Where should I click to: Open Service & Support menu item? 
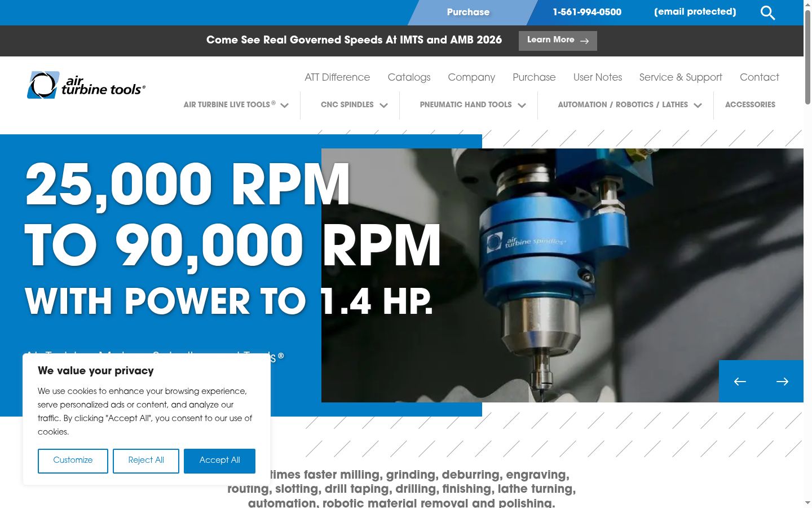[x=681, y=77]
